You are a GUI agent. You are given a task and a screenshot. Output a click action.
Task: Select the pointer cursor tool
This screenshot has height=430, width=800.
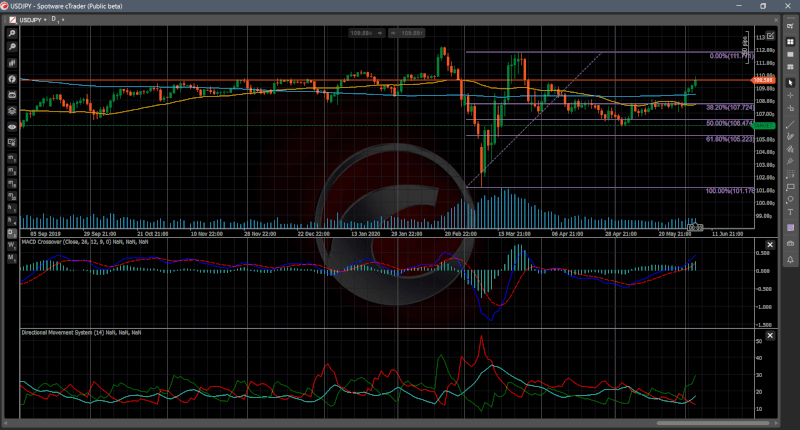[x=790, y=82]
